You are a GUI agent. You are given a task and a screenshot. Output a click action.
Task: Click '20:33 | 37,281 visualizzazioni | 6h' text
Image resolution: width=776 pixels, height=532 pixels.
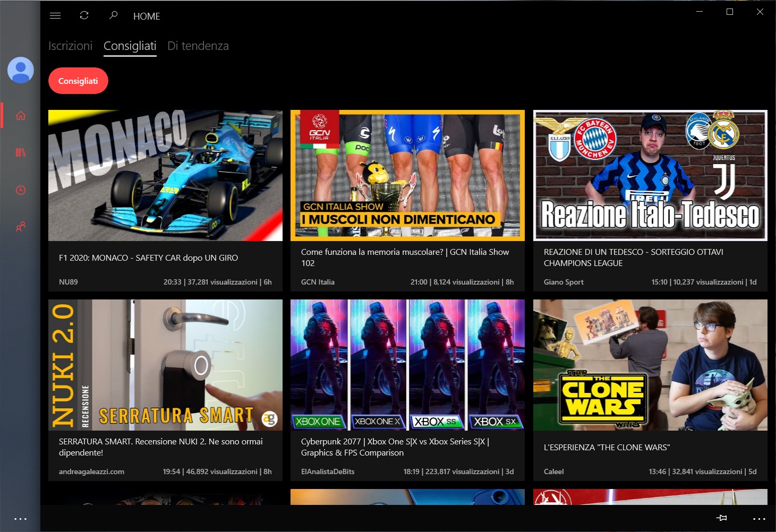pos(218,282)
